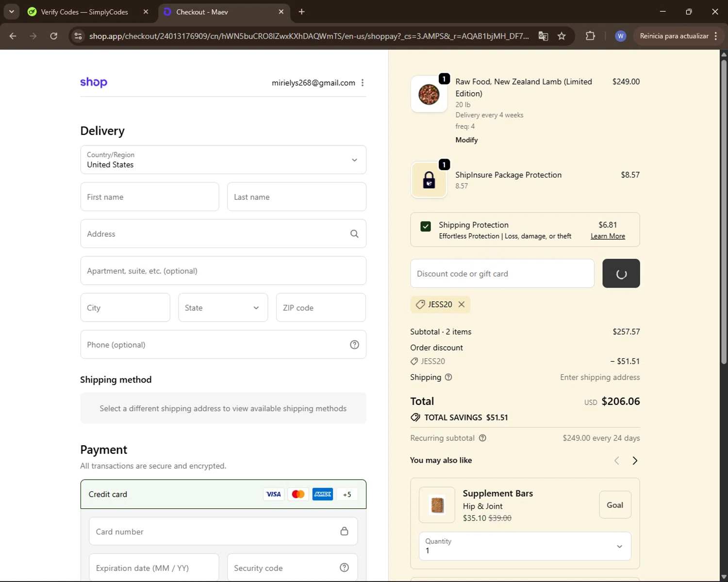The image size is (728, 582).
Task: Close the Checkout - Maev tab
Action: point(281,12)
